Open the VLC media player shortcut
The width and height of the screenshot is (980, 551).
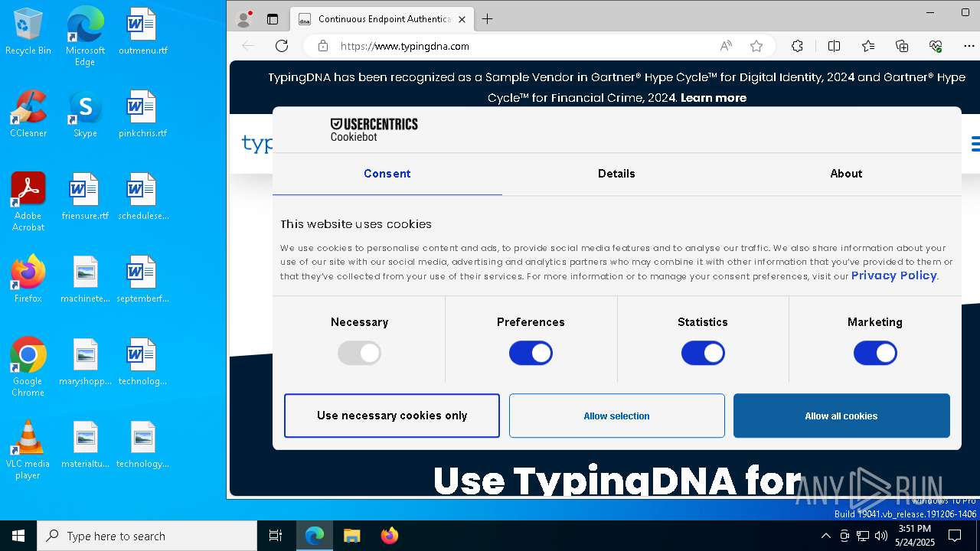(x=28, y=450)
